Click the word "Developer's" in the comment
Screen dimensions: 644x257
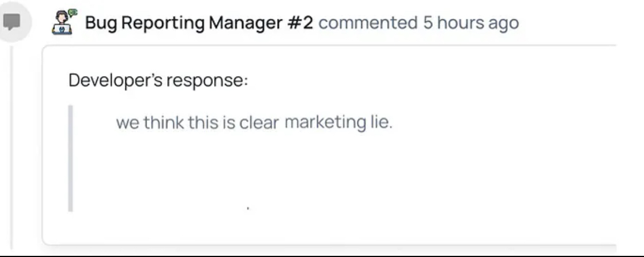click(x=116, y=80)
